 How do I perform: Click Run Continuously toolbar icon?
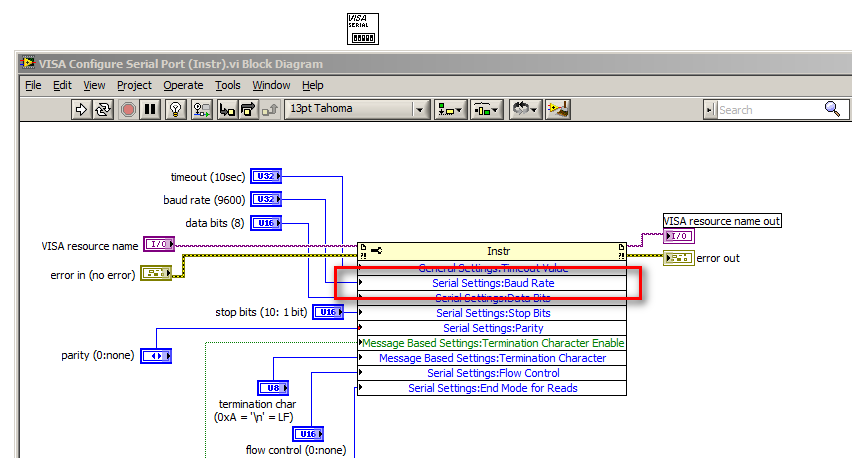104,109
